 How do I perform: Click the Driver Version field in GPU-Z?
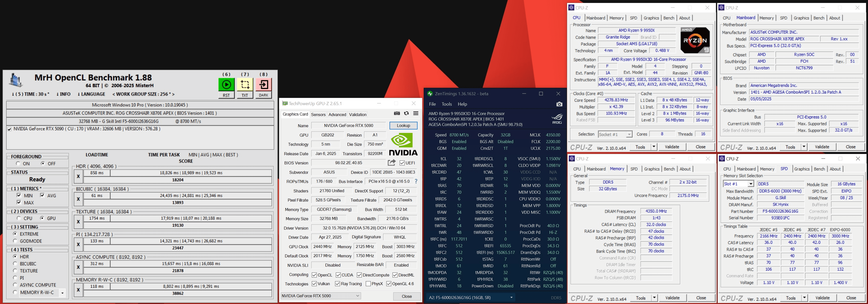click(x=364, y=228)
